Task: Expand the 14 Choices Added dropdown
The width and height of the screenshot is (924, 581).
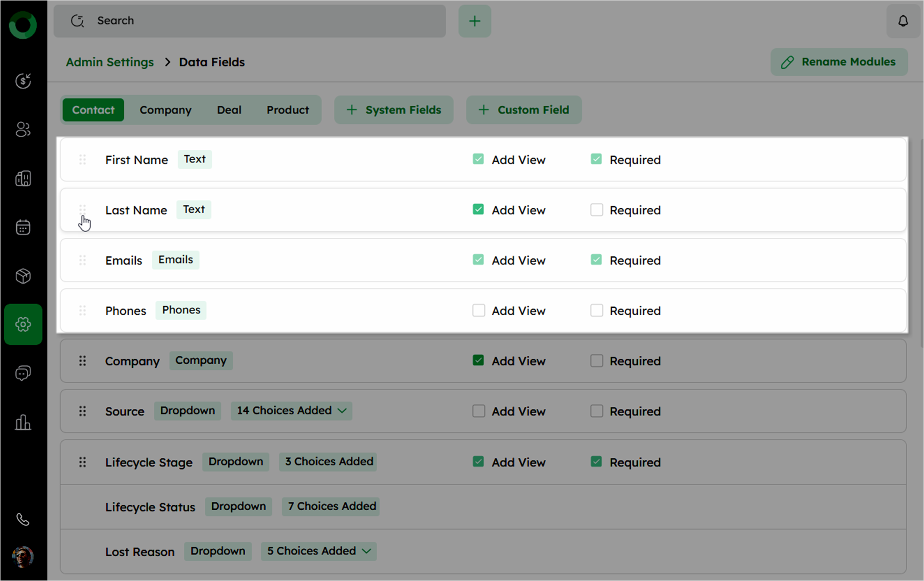Action: click(x=291, y=411)
